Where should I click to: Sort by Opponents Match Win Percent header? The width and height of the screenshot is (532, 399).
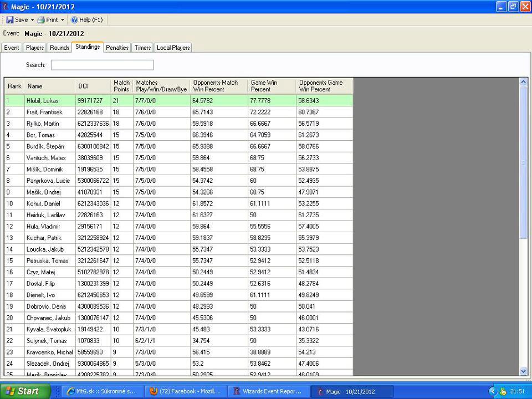pos(219,86)
